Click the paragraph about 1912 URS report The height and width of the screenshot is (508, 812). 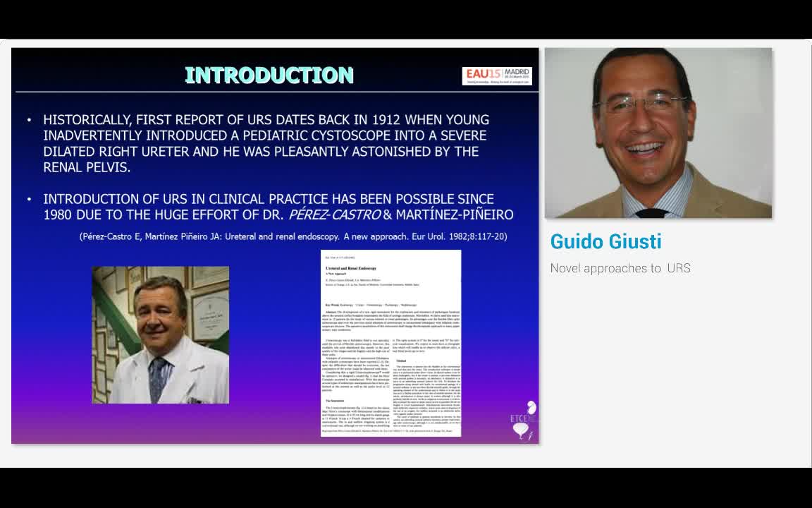(x=266, y=143)
